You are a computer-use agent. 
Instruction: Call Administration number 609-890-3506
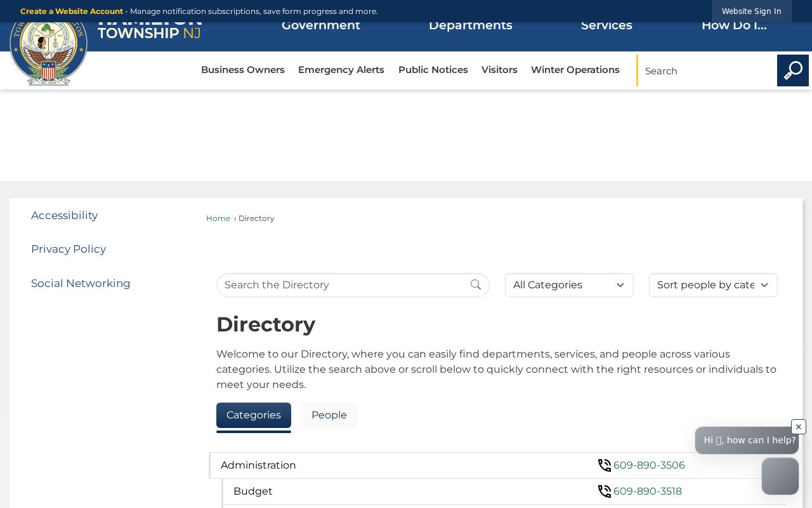pos(649,465)
